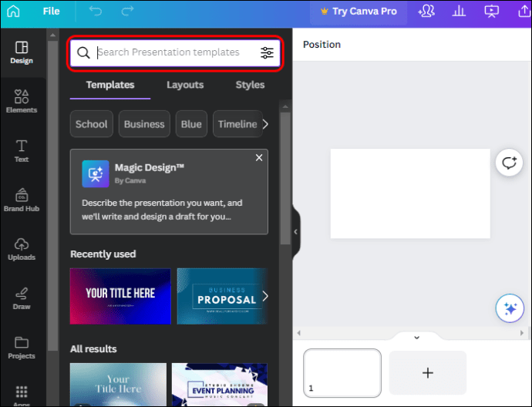Click the Recently used heading

103,254
